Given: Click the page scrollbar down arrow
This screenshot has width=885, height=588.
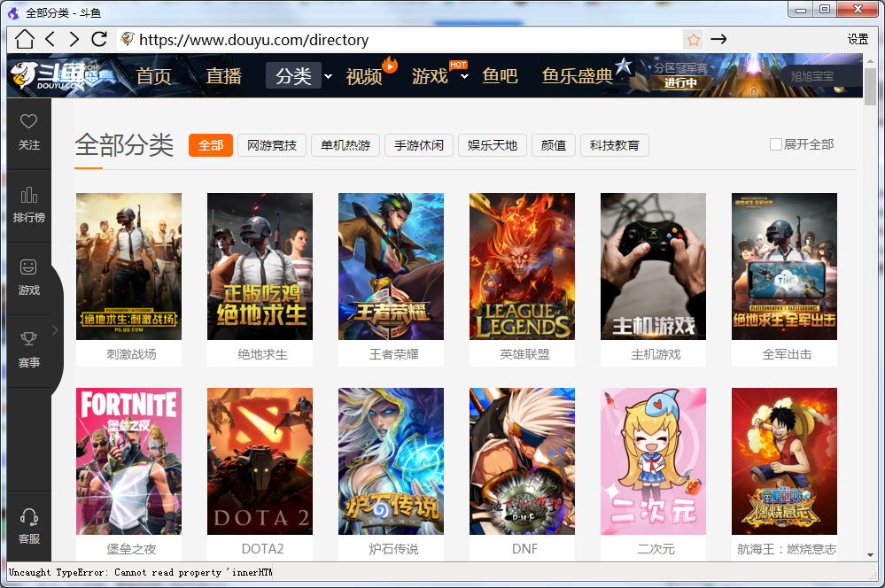Looking at the screenshot, I should [870, 555].
